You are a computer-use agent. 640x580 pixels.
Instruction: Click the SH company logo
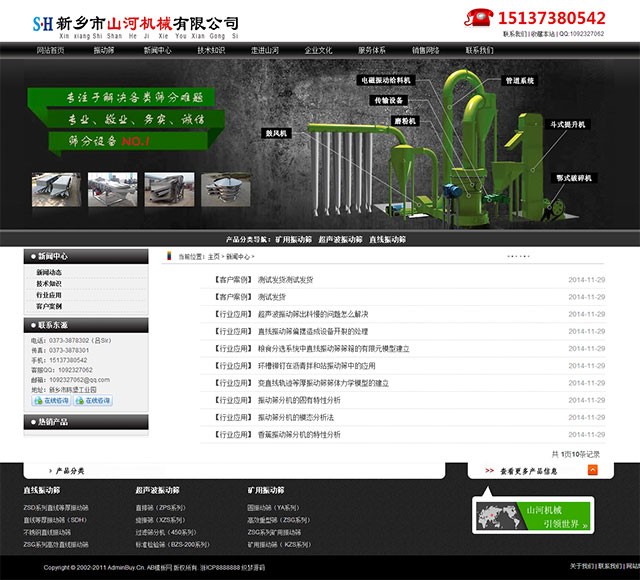[43, 24]
